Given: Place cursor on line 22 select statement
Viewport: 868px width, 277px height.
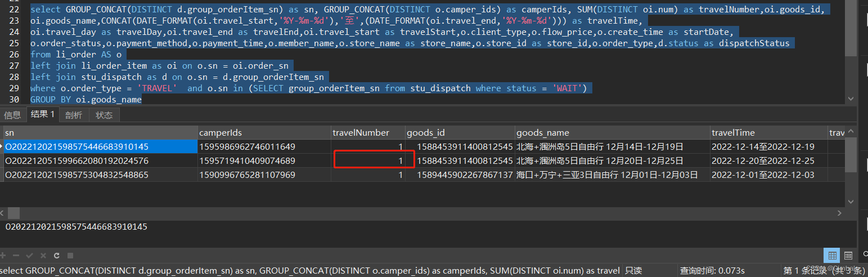Looking at the screenshot, I should click(428, 10).
